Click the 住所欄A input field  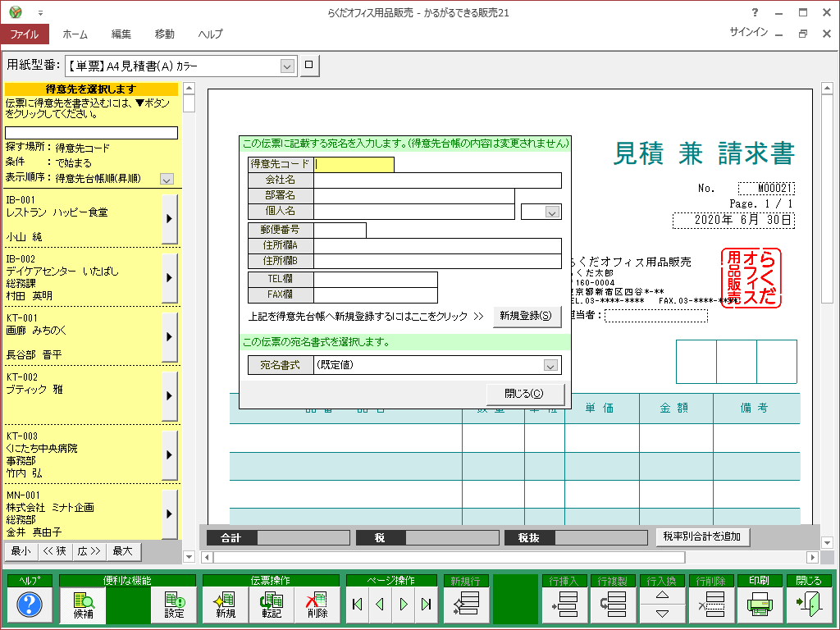click(x=438, y=245)
